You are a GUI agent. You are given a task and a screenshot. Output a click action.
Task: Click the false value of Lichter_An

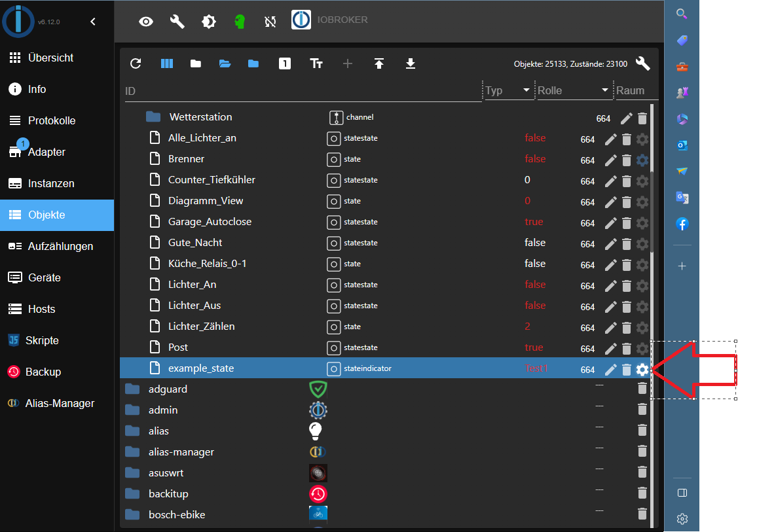535,285
